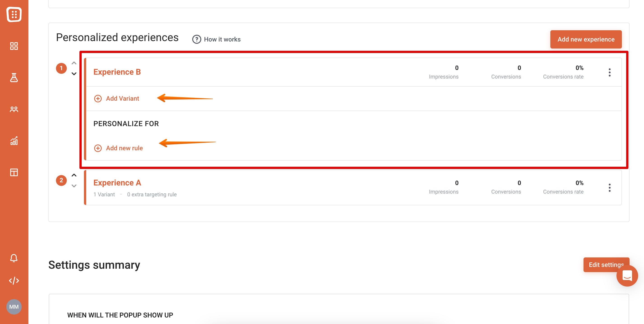Move Experience B down with chevron arrow
The image size is (644, 324).
coord(74,74)
